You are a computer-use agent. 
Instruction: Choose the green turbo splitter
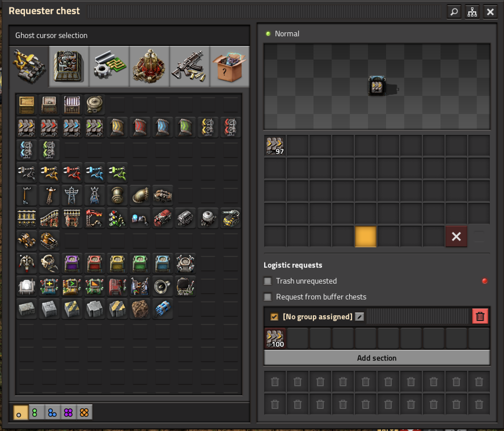pos(49,150)
